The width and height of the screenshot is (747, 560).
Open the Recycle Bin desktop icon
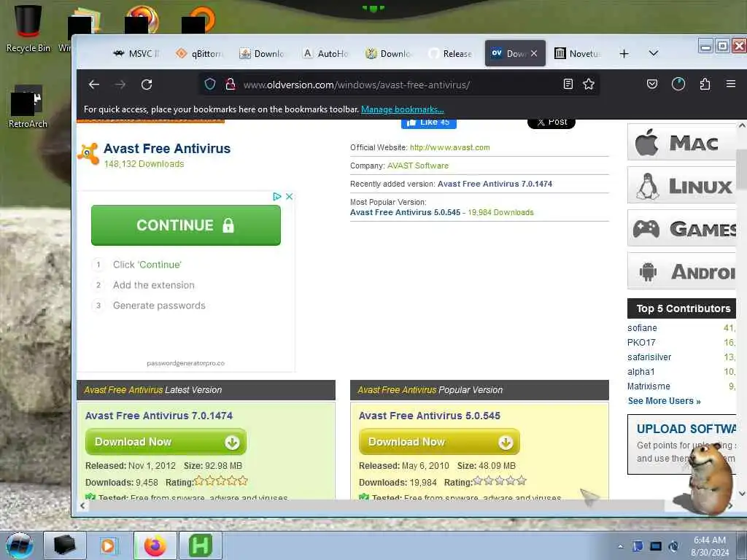pos(28,29)
